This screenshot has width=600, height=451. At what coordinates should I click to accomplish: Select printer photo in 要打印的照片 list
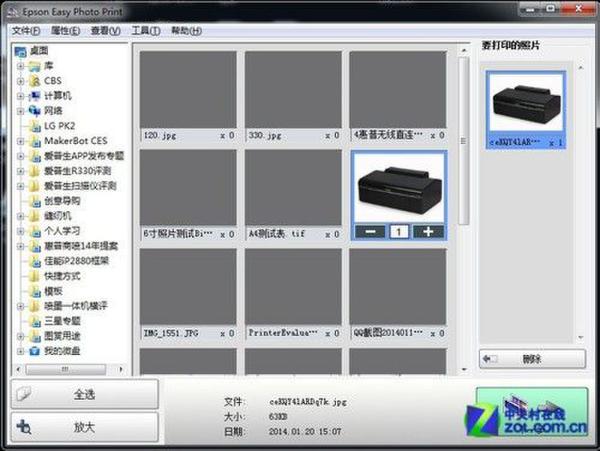(526, 103)
